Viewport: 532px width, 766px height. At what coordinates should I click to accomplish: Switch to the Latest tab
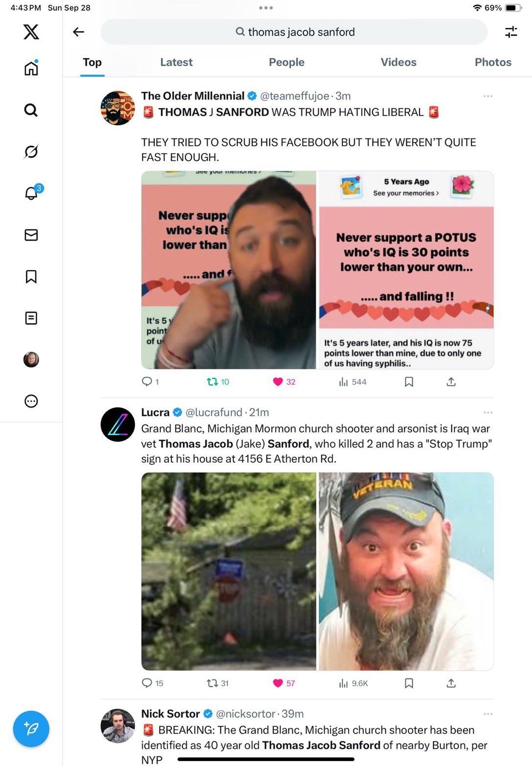pyautogui.click(x=177, y=62)
